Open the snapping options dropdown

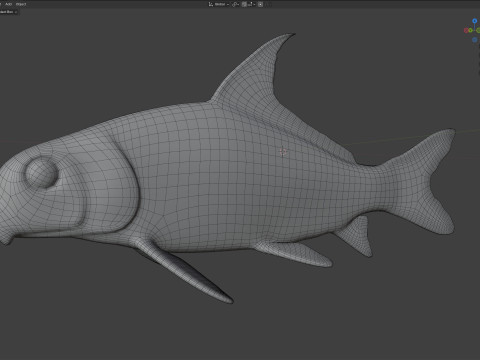(x=251, y=4)
